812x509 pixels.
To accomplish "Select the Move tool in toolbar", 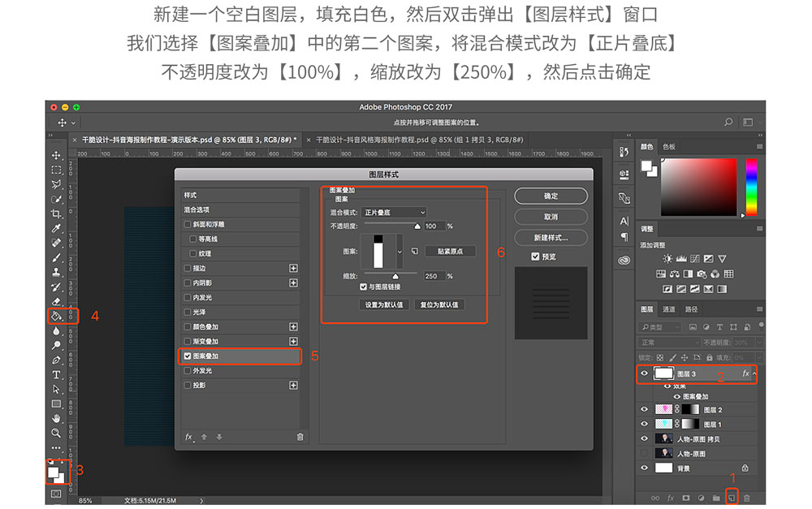I will pos(56,155).
